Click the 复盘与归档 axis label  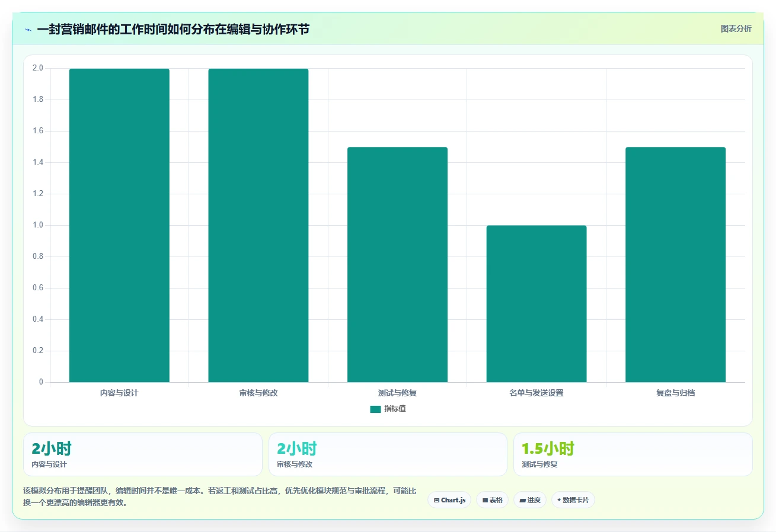(x=675, y=393)
